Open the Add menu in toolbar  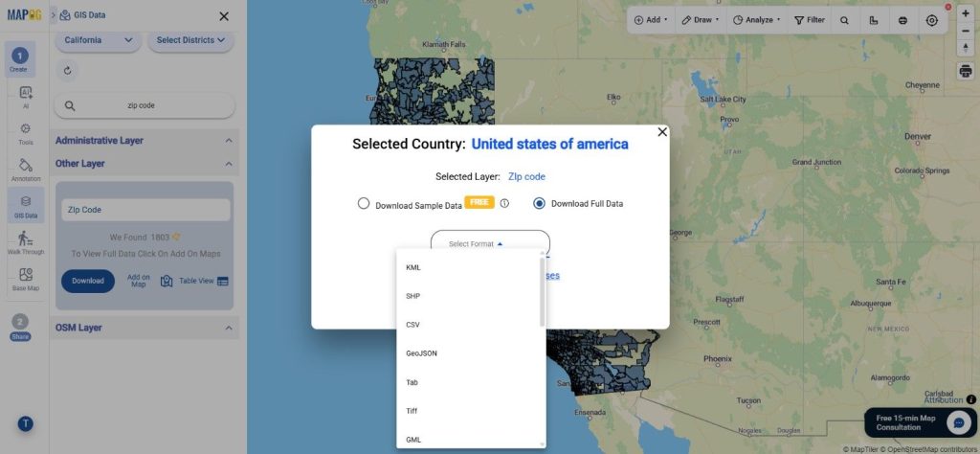pyautogui.click(x=651, y=20)
